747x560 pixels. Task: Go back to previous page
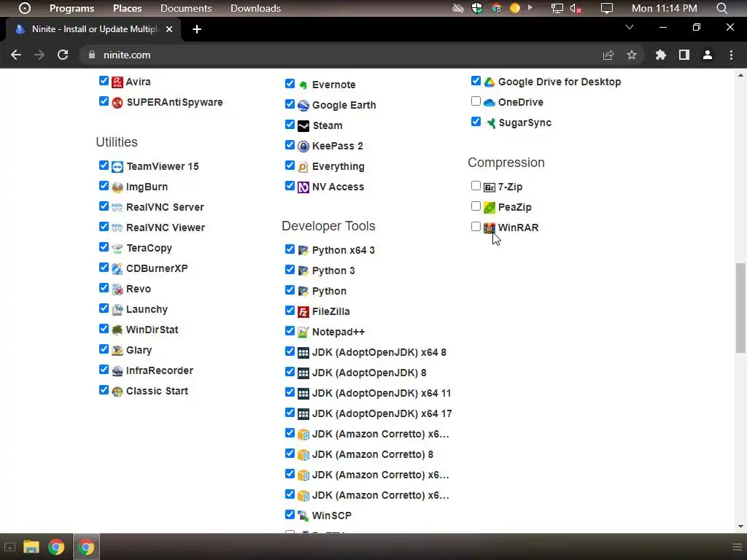16,55
